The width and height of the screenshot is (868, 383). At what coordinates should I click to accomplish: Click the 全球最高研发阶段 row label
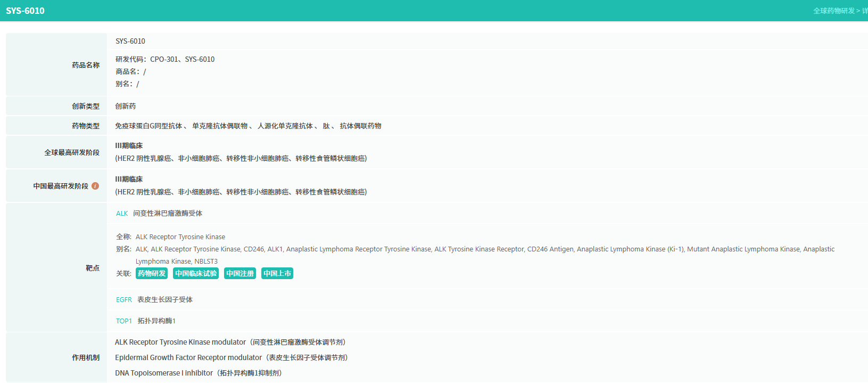coord(72,152)
